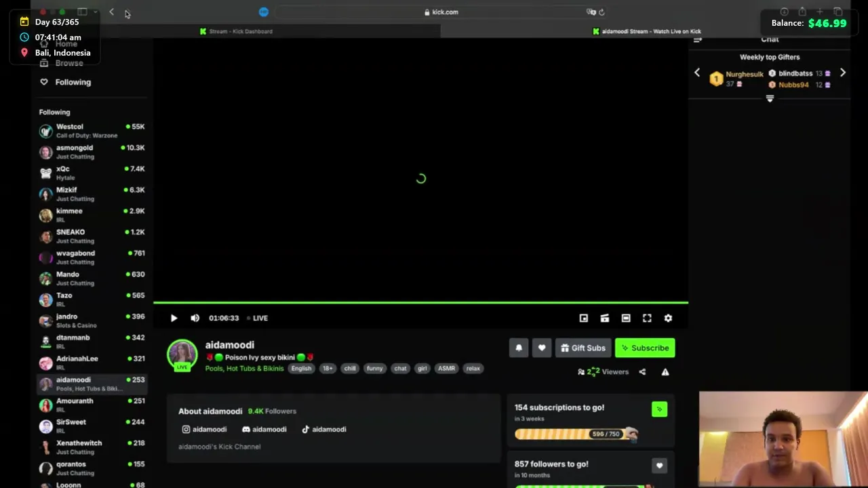Switch to aidamoodi Stream browser tab

tap(648, 31)
